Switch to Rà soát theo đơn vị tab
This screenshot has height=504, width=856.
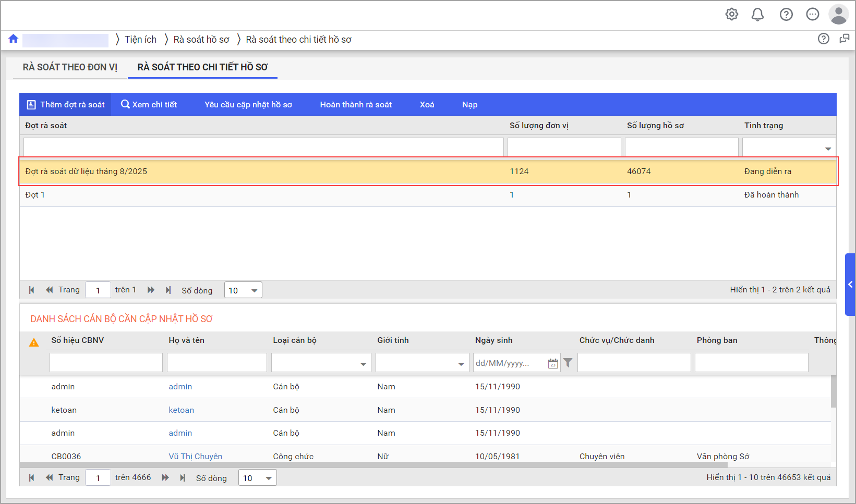point(70,67)
